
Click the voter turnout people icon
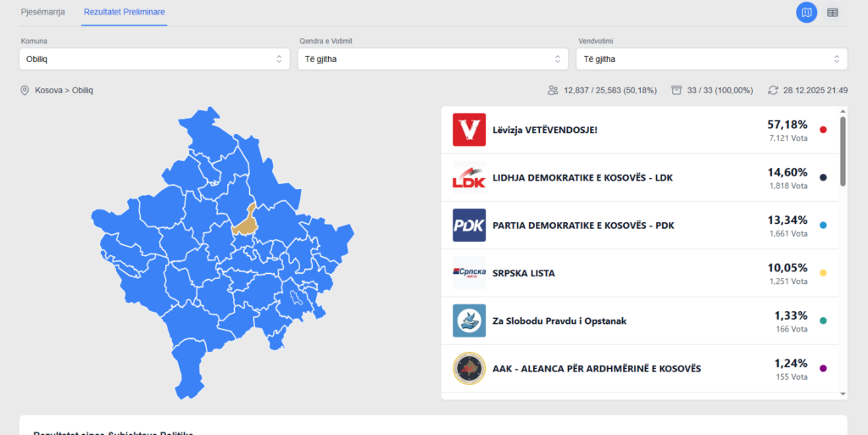554,90
